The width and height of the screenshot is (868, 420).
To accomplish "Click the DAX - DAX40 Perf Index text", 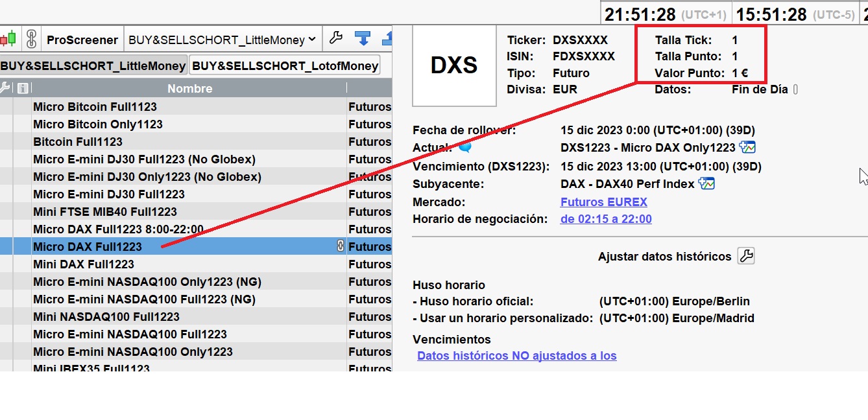I will coord(627,184).
